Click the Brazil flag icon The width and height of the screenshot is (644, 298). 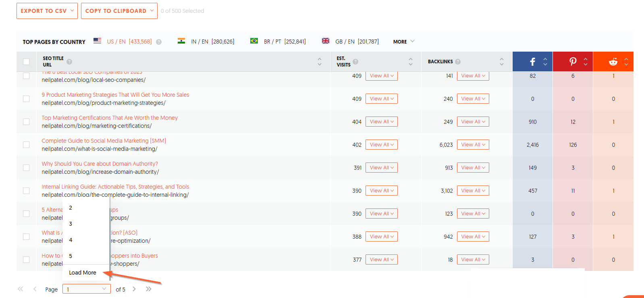click(254, 41)
